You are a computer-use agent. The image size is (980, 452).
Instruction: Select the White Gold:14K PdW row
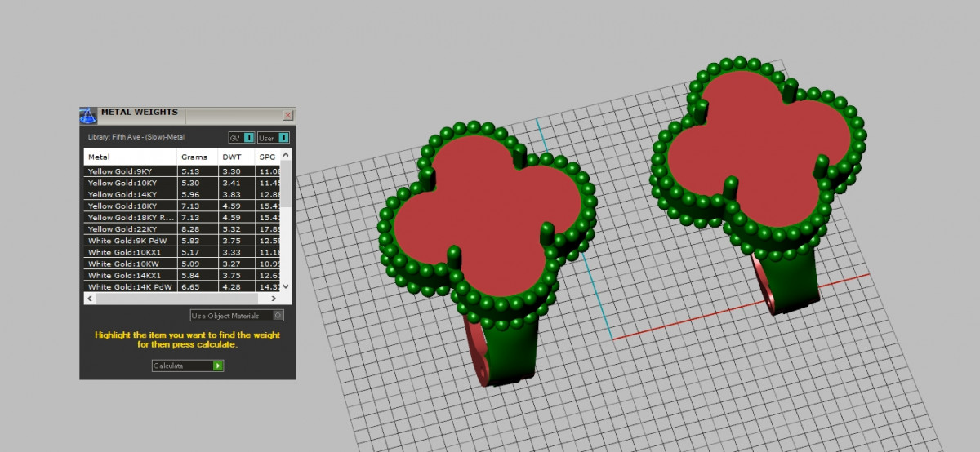click(131, 287)
